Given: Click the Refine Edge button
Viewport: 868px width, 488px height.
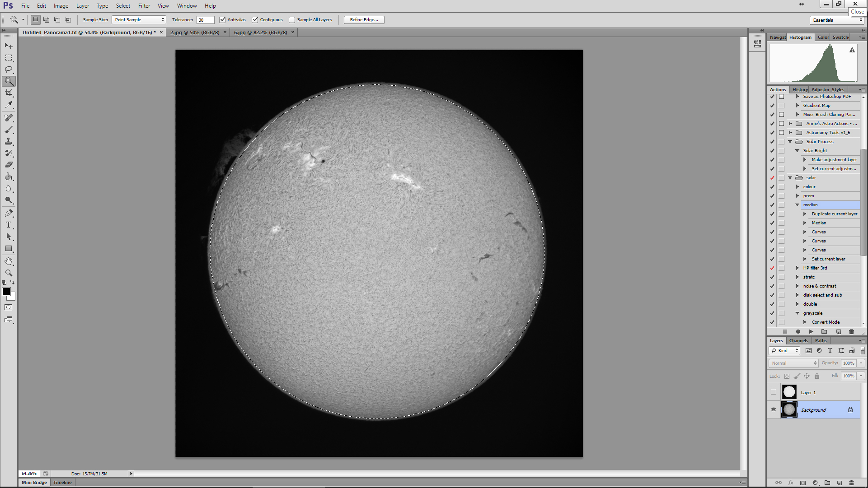Looking at the screenshot, I should tap(364, 20).
